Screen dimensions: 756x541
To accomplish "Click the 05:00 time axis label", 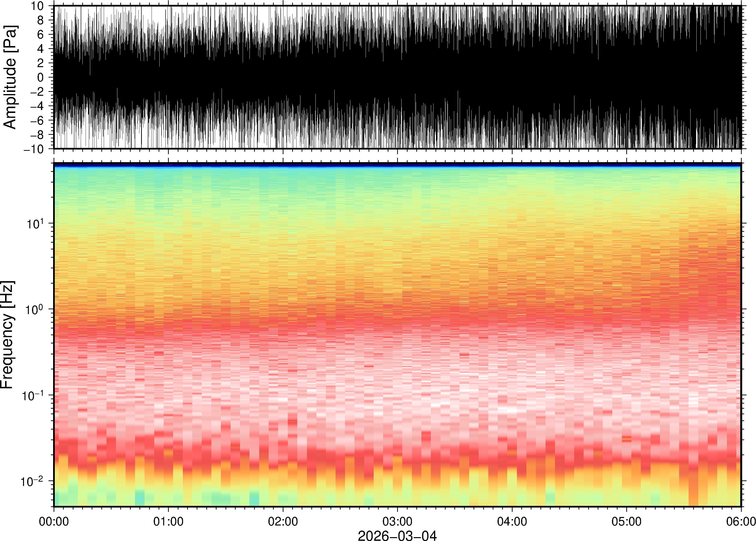I will tap(626, 521).
